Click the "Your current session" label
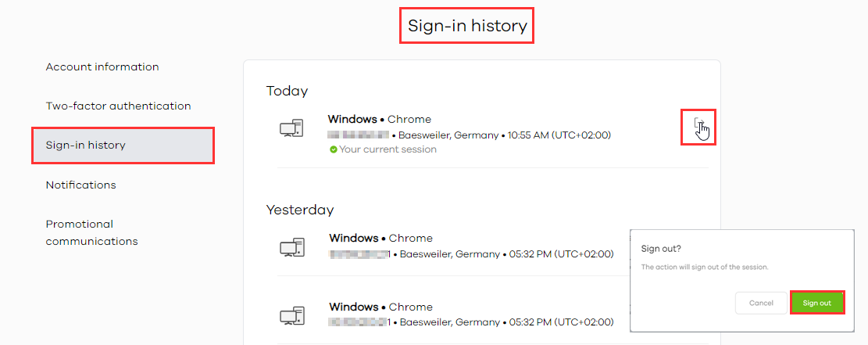 point(388,149)
